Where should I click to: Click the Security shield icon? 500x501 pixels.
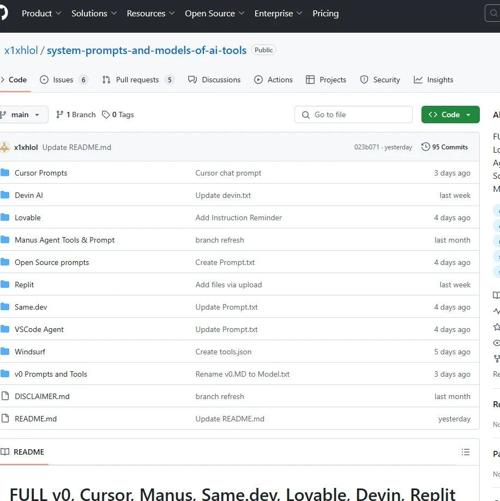coord(364,80)
